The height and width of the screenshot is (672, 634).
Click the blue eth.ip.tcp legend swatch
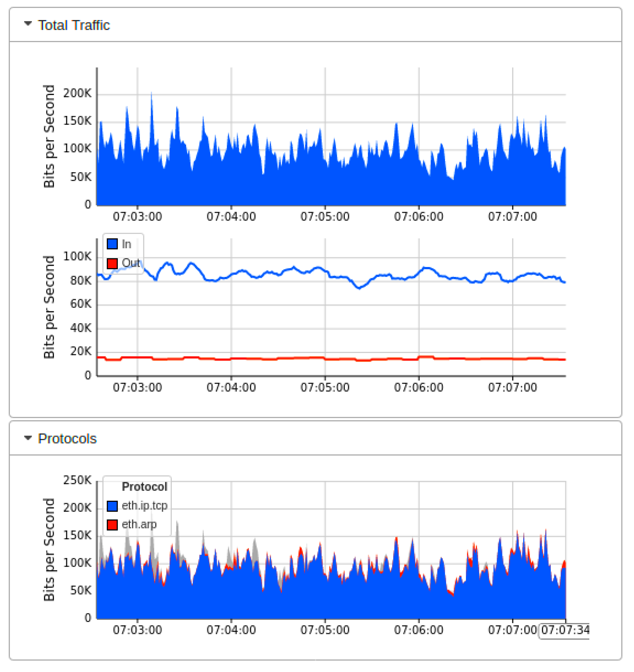click(x=112, y=506)
